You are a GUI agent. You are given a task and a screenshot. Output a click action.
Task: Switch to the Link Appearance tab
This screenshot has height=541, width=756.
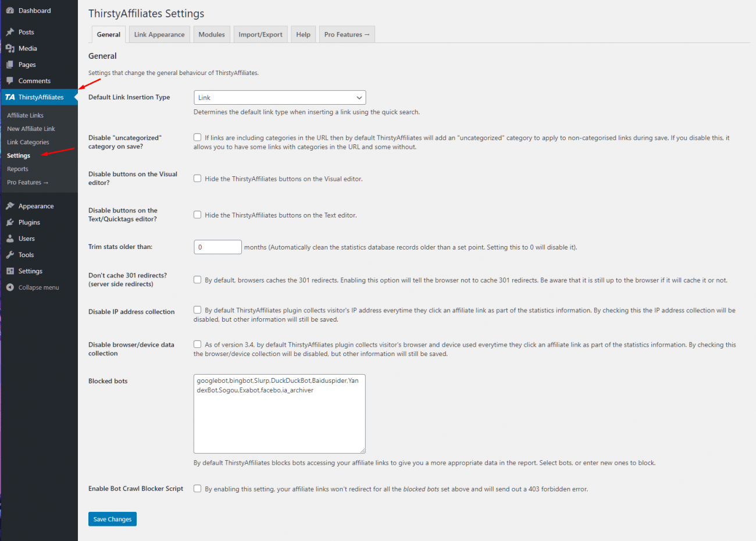point(159,34)
